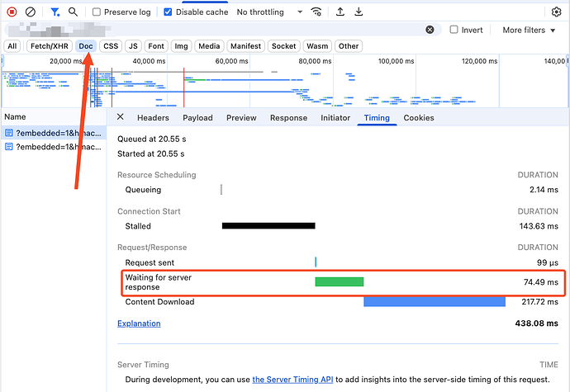Select Queued at 20.55 s text
This screenshot has width=570, height=392.
click(152, 139)
